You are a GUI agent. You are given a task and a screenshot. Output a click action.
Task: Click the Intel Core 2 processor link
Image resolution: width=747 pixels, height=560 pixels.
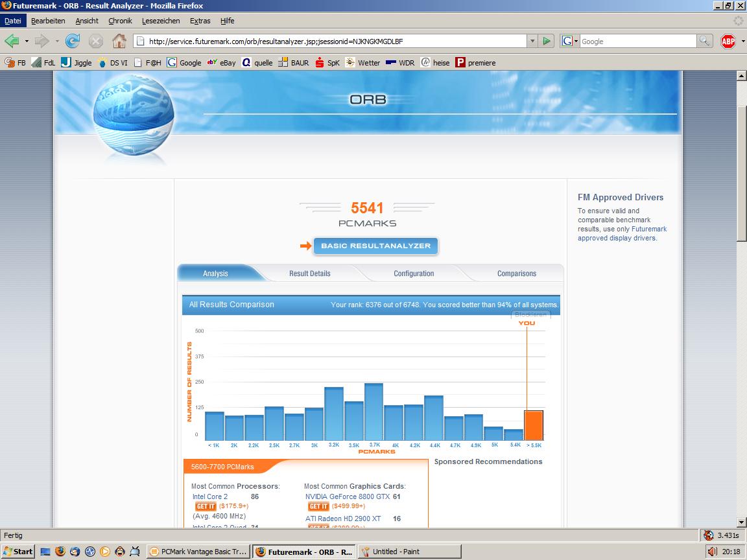point(210,496)
